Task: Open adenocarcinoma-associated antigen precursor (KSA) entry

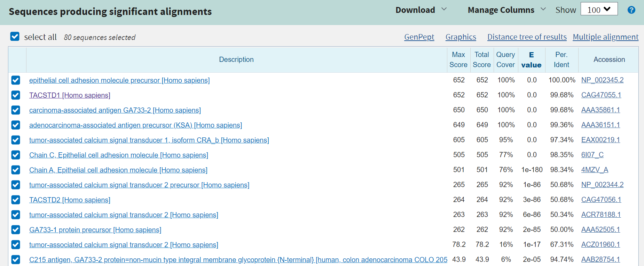Action: click(135, 125)
